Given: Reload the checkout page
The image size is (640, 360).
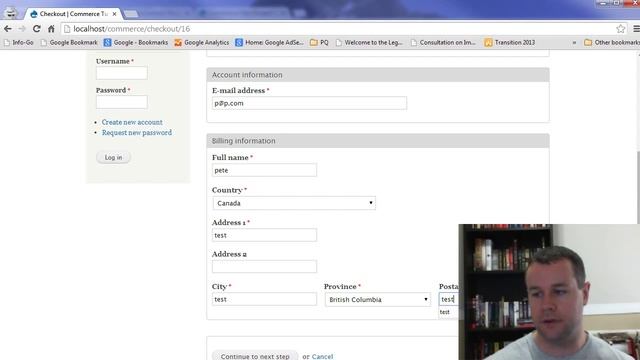Looking at the screenshot, I should pyautogui.click(x=37, y=29).
